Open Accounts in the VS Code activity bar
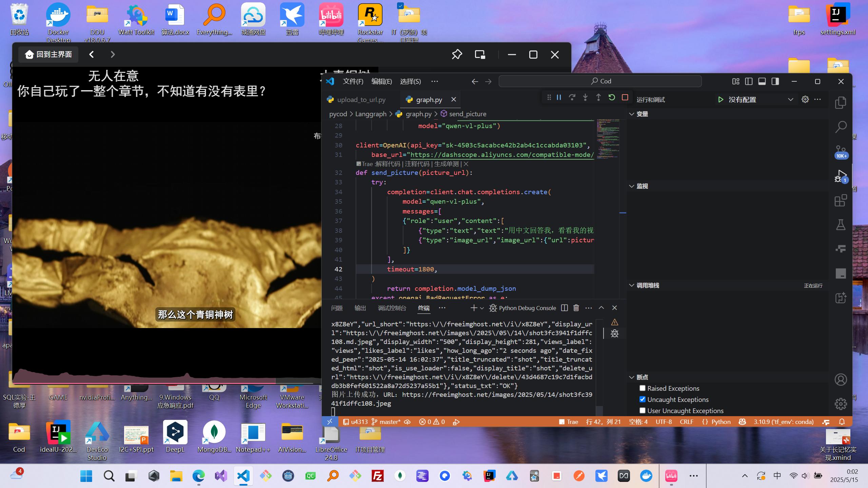 point(841,380)
